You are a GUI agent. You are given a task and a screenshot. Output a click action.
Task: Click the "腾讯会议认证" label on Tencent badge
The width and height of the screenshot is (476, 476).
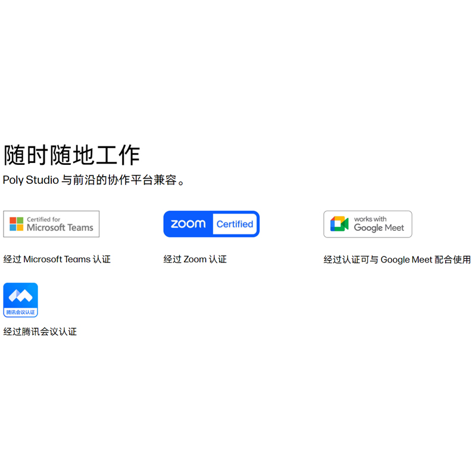pos(20,312)
